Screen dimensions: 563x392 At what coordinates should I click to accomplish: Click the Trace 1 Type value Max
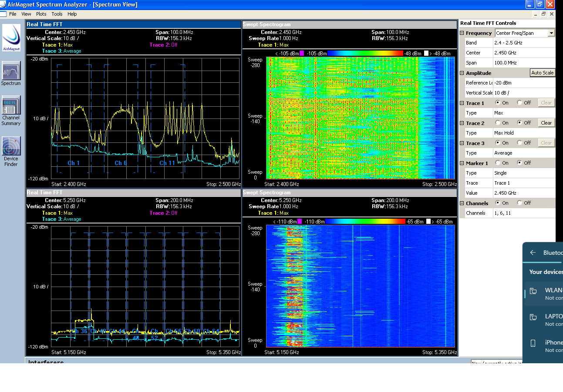pyautogui.click(x=524, y=113)
